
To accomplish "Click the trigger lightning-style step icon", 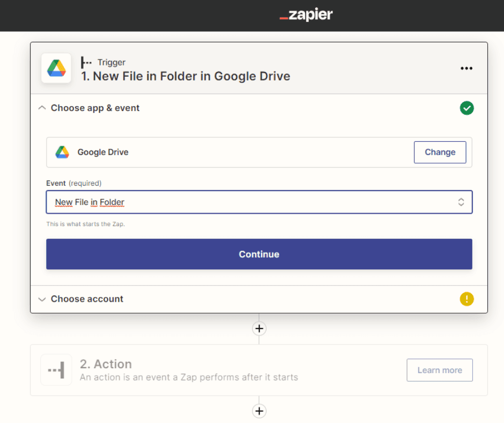I will tap(86, 62).
